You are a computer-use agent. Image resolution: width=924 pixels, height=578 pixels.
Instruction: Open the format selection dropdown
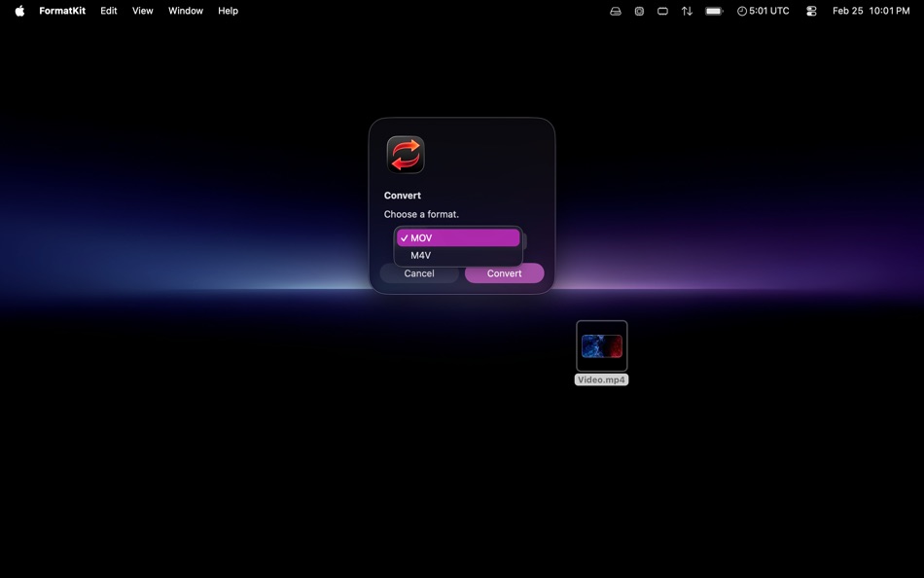(457, 237)
